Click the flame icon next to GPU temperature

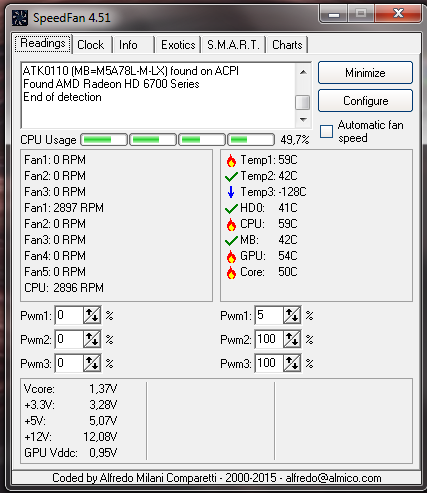point(231,256)
